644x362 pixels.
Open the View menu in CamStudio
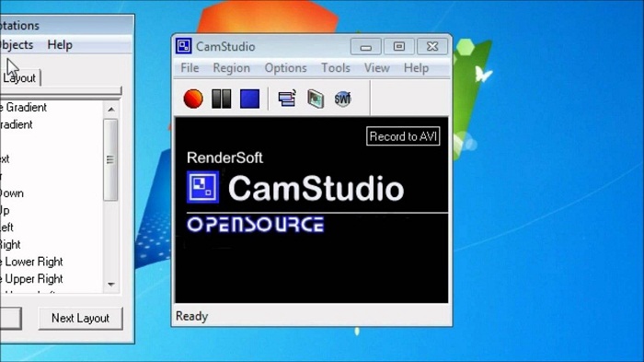coord(376,68)
